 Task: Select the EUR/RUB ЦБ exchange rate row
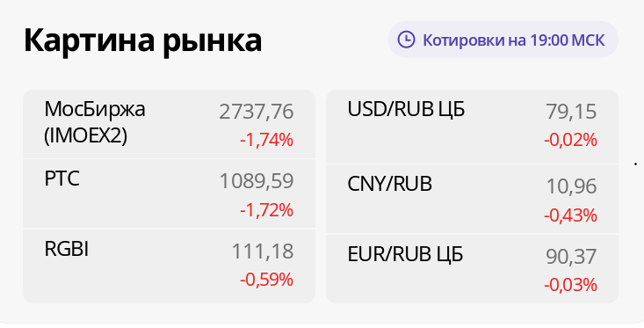click(472, 269)
